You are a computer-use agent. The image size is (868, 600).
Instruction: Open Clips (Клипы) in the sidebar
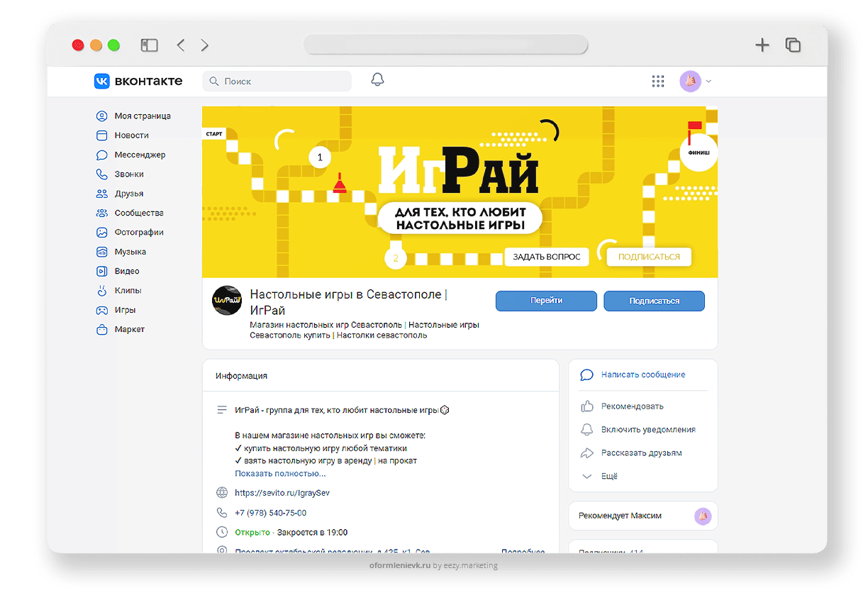coord(128,291)
